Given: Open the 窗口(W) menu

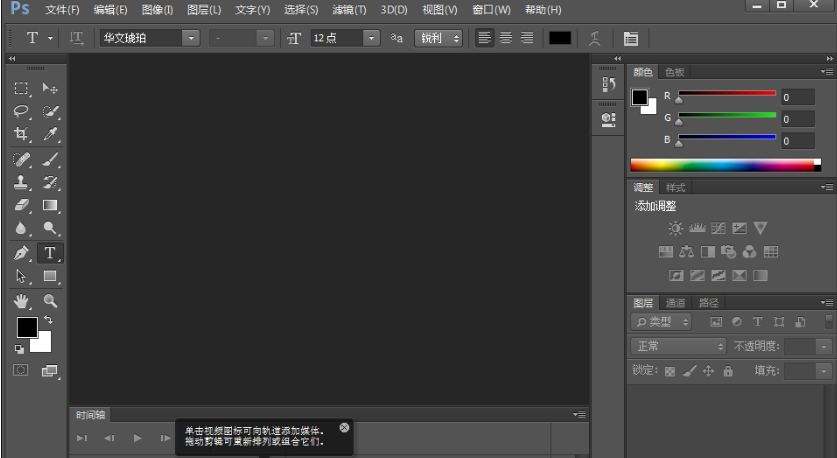Looking at the screenshot, I should click(492, 10).
